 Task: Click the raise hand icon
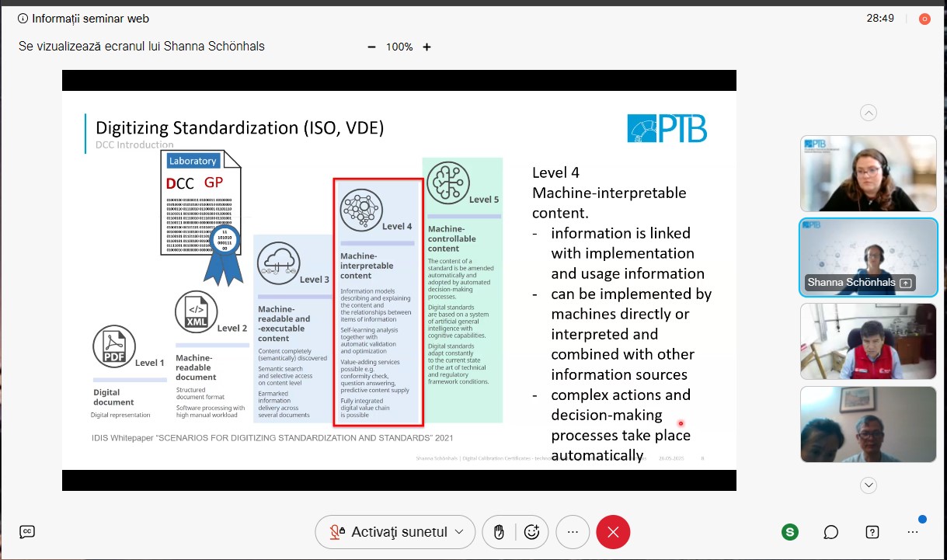pos(499,532)
